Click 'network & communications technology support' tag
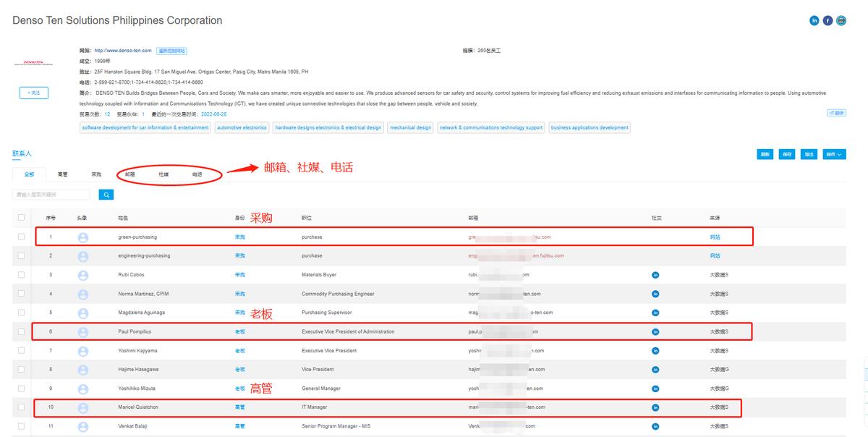 (491, 127)
